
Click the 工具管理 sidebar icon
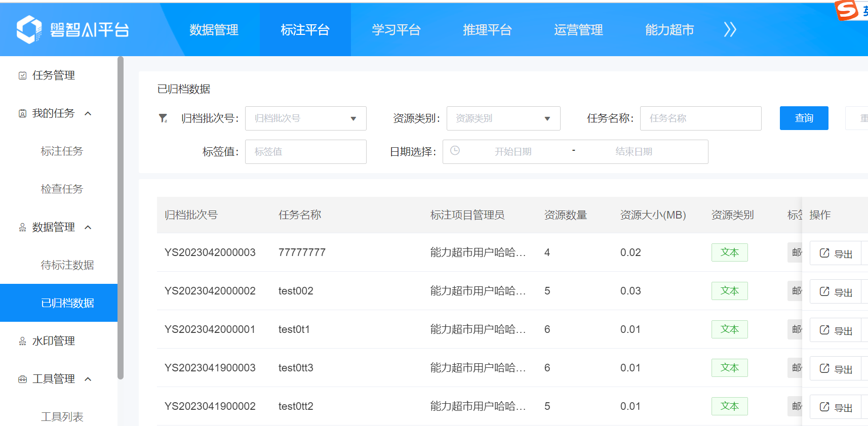coord(22,379)
